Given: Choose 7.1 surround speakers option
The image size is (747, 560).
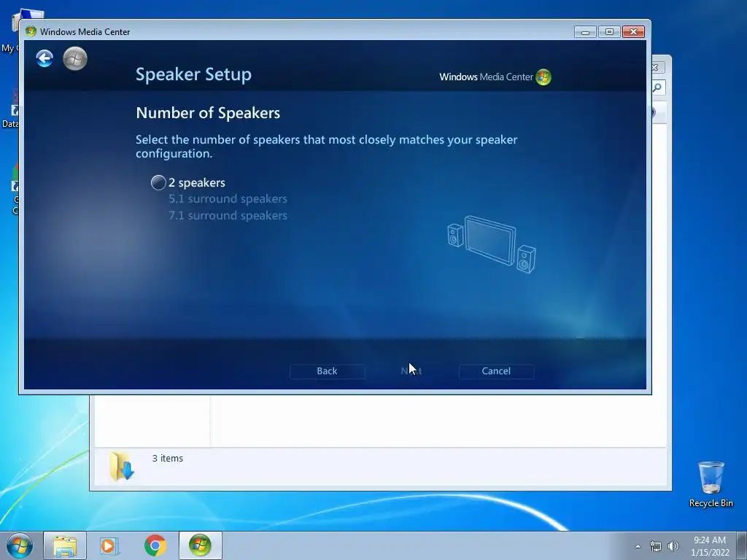Looking at the screenshot, I should [x=228, y=216].
